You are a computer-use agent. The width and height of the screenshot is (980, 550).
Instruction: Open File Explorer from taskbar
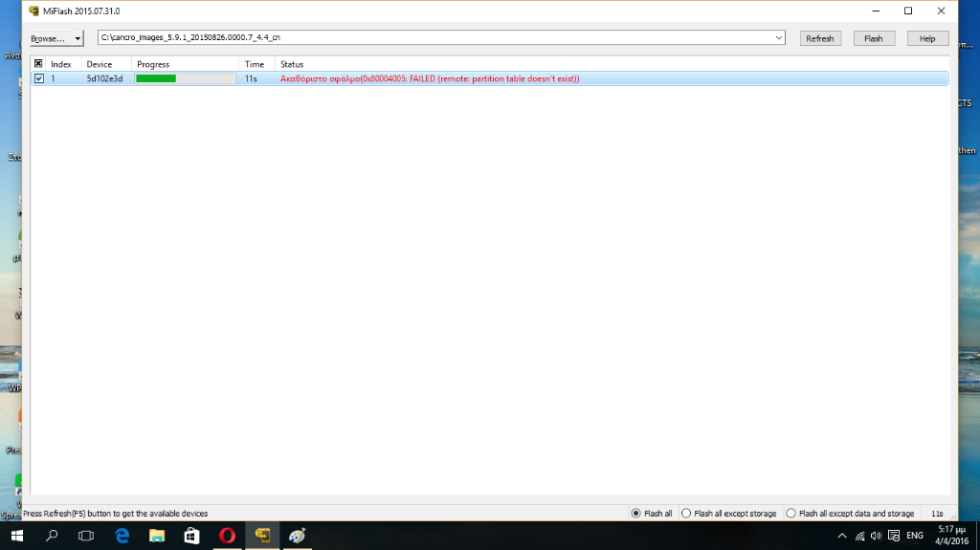[157, 536]
